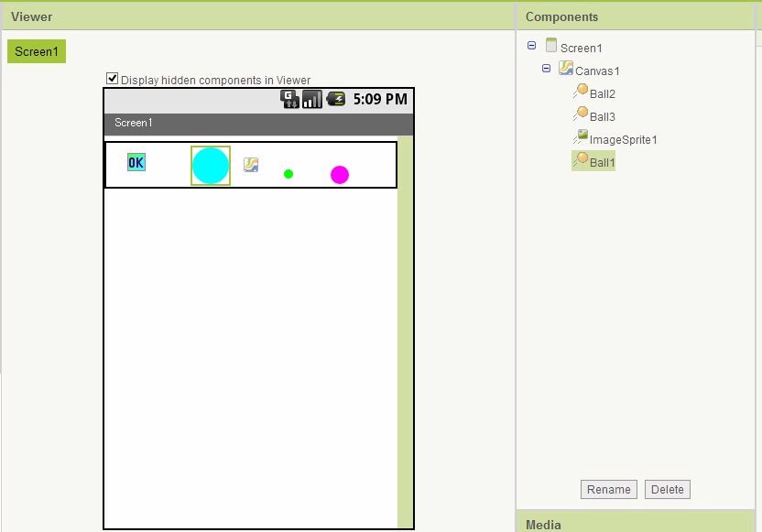Click the Ball2 icon in component tree
The height and width of the screenshot is (532, 762).
point(580,92)
